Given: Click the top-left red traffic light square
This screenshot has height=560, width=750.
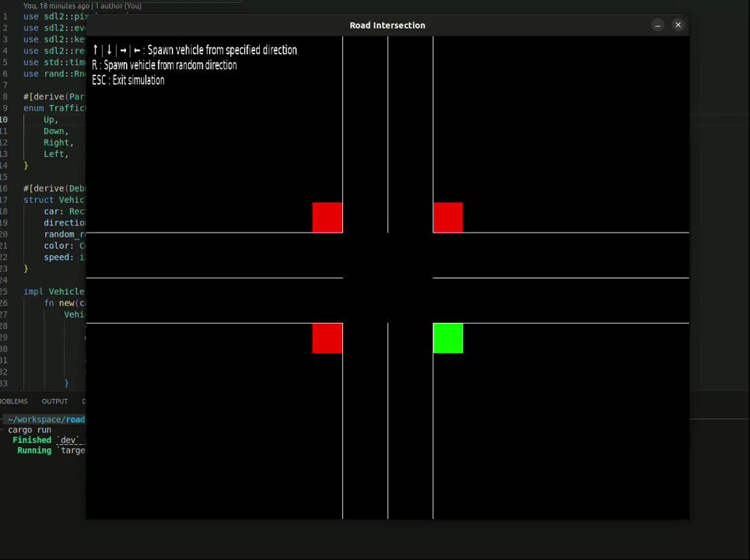Looking at the screenshot, I should coord(328,218).
